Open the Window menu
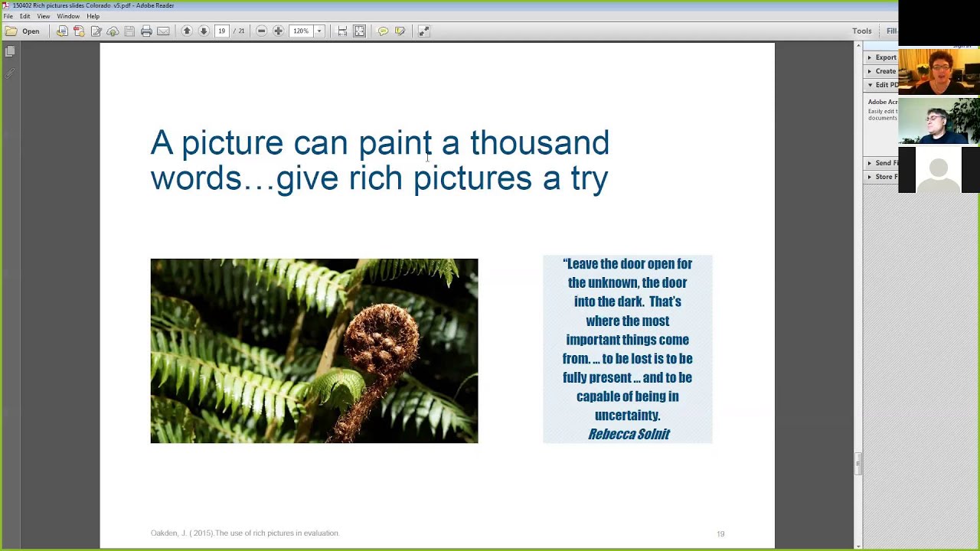980x551 pixels. pos(68,16)
